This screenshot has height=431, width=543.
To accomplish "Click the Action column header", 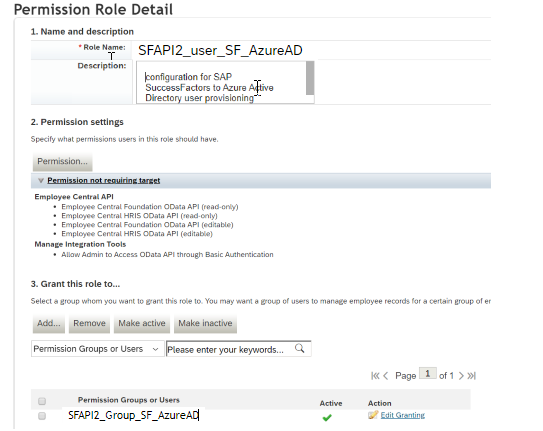I will tap(380, 403).
